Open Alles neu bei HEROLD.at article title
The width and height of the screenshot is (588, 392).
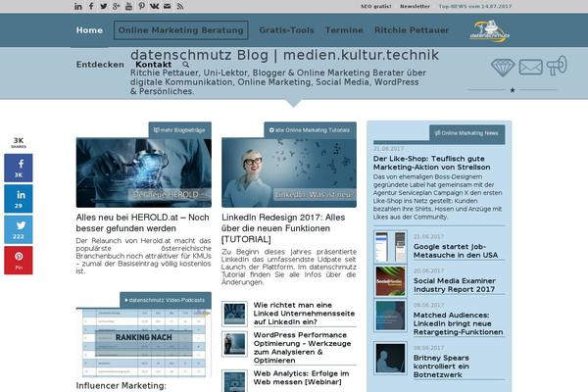coord(142,222)
